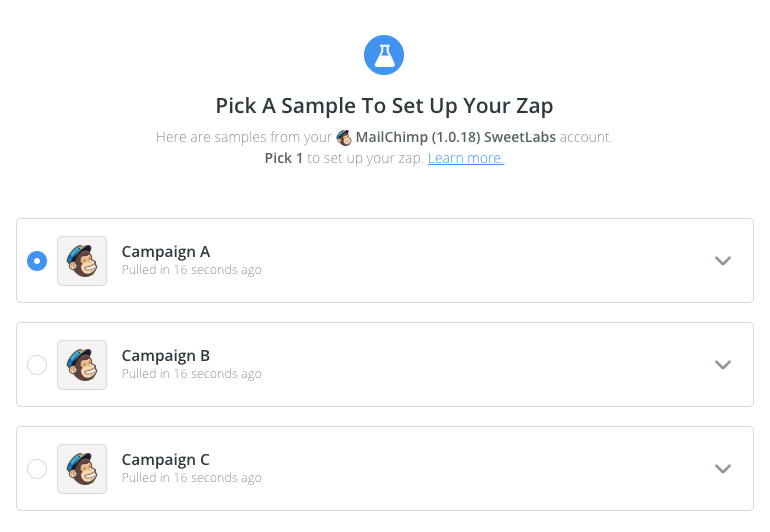Viewport: 770px width, 532px height.
Task: Choose the Campaign B radio button
Action: (37, 365)
